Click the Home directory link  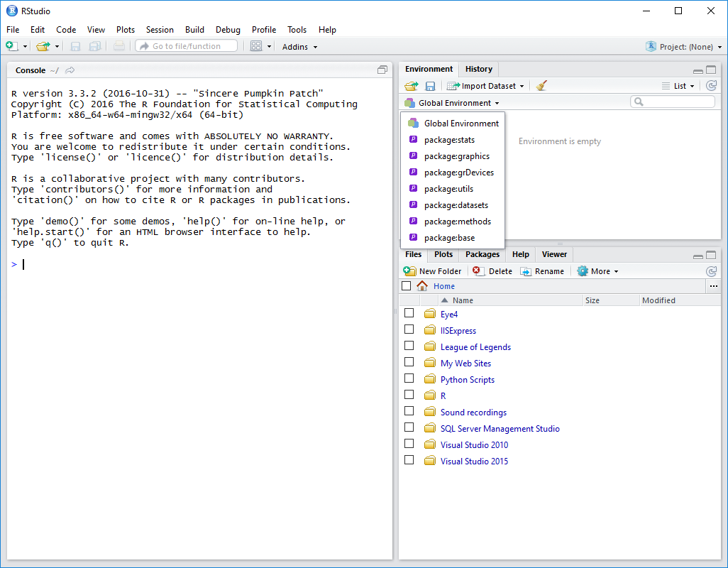coord(444,286)
